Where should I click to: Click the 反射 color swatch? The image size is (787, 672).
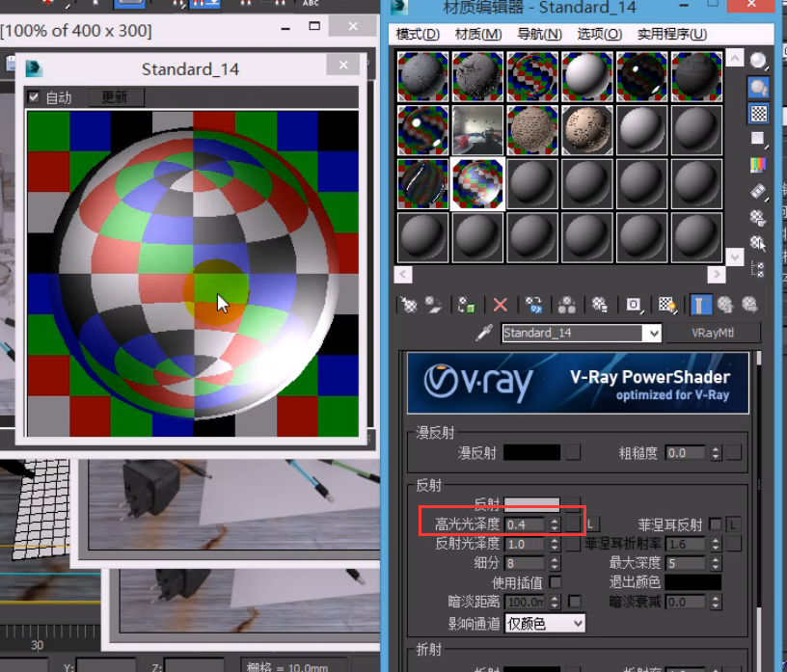tap(532, 504)
